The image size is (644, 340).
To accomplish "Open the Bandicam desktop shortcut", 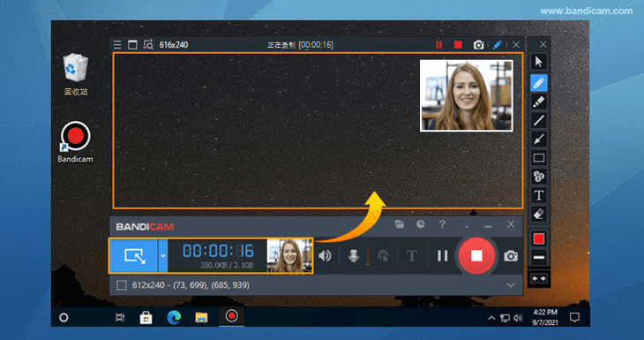I will coord(76,142).
